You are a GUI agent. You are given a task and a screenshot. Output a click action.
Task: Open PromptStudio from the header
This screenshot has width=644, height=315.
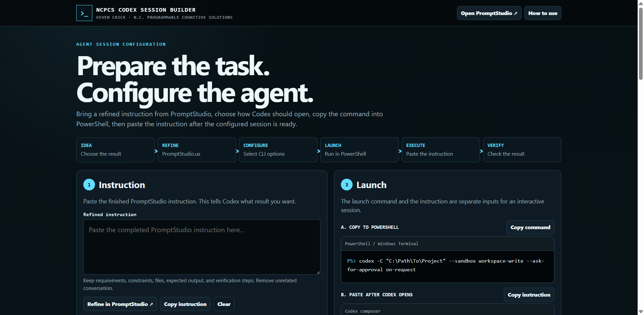pyautogui.click(x=489, y=13)
